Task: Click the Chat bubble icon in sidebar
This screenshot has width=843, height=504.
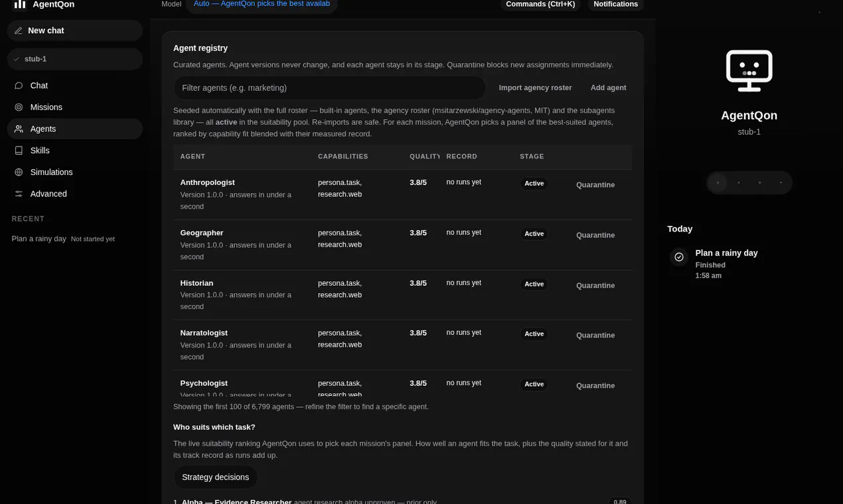Action: [x=19, y=86]
